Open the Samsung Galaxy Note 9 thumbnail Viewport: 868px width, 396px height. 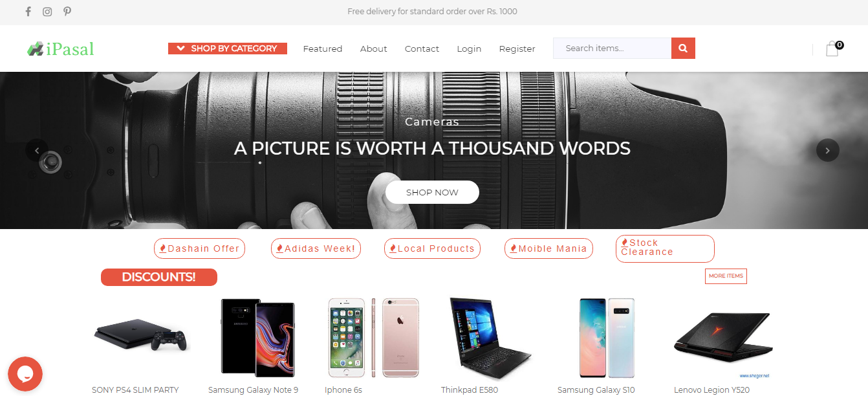tap(257, 336)
